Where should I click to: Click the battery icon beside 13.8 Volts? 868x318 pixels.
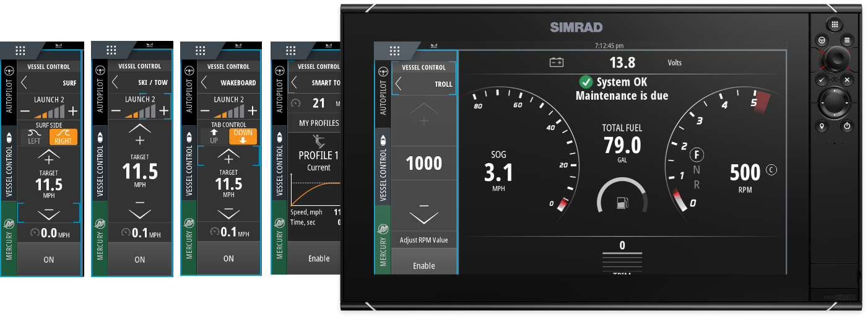[557, 62]
